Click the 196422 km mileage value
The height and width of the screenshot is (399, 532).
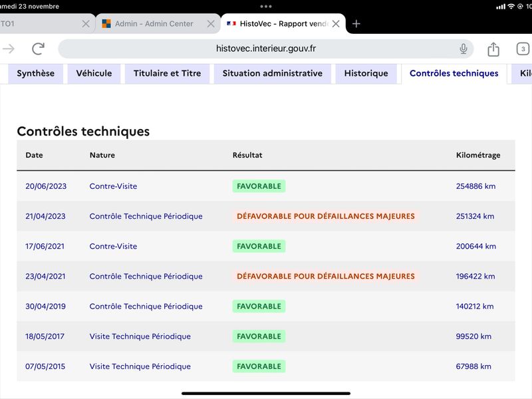click(475, 276)
